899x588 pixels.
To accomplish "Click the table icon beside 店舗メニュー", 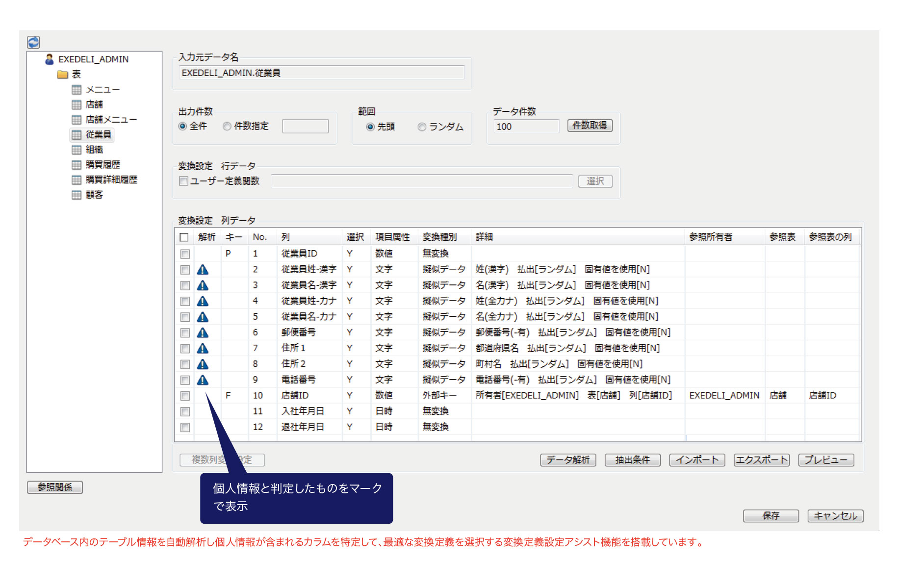I will tap(77, 120).
